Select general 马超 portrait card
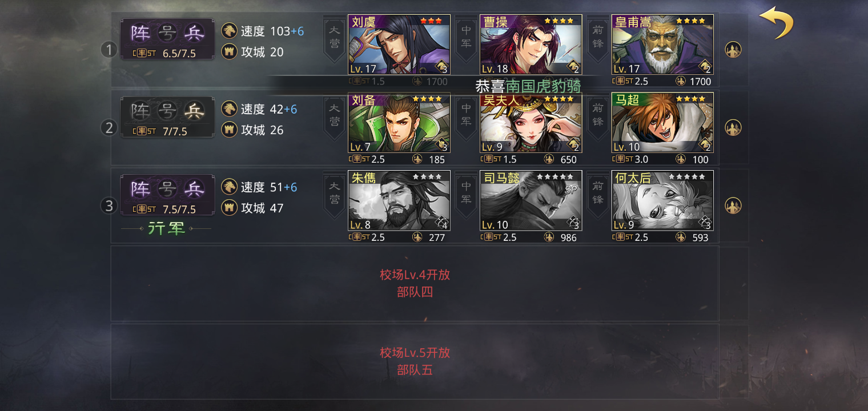Image resolution: width=868 pixels, height=411 pixels. [x=662, y=123]
